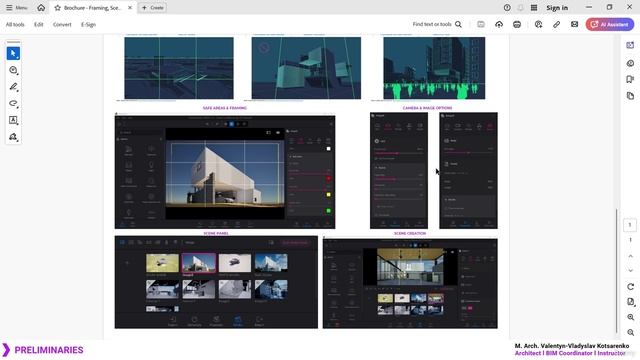
Task: Zoom in on the document
Action: tap(630, 317)
